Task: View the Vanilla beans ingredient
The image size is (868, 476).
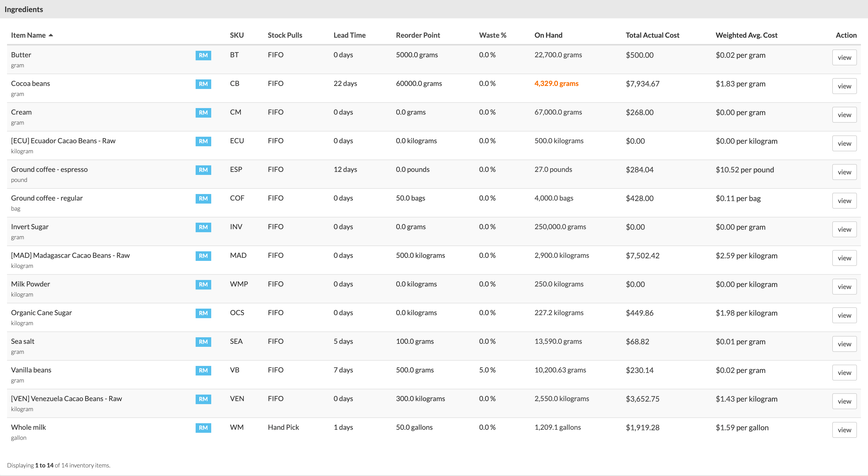Action: [844, 372]
